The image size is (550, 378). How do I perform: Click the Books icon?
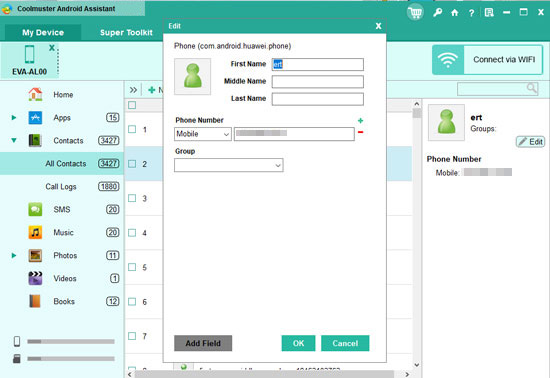point(35,301)
